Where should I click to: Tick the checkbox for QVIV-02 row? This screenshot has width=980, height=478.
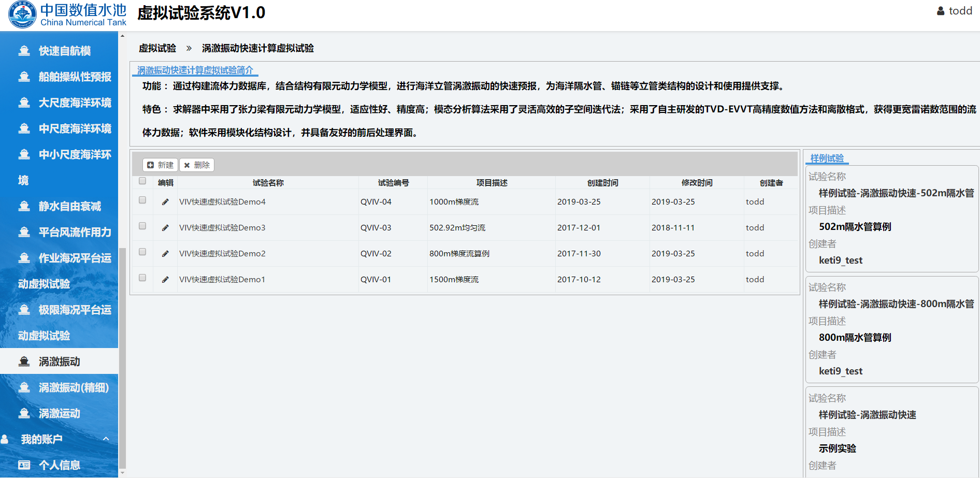point(142,252)
